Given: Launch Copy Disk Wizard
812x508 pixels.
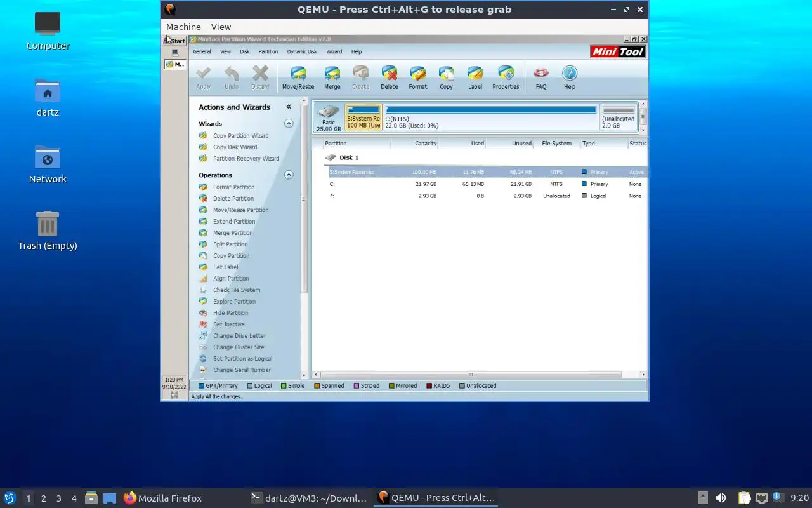Looking at the screenshot, I should pos(235,147).
